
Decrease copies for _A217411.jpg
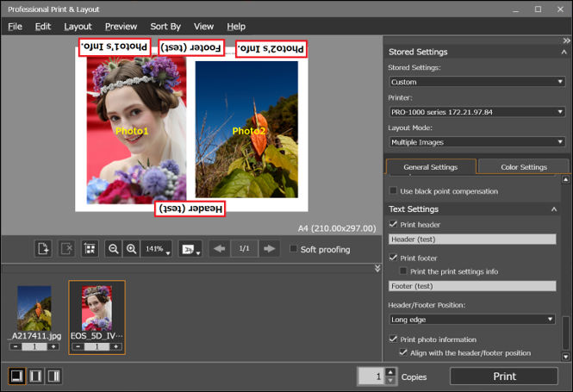click(16, 346)
